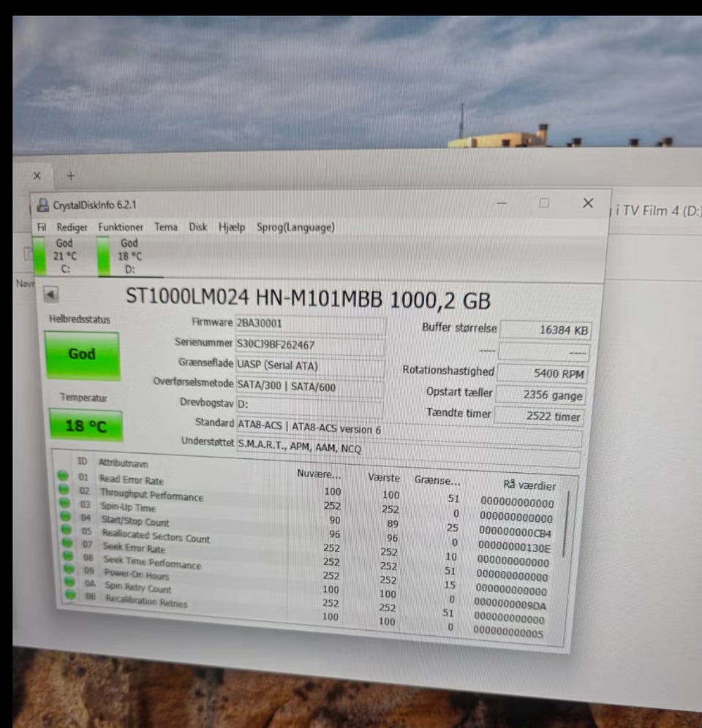Click the Firmware field 2BA30001
Screen dimensions: 702x728
(x=310, y=324)
